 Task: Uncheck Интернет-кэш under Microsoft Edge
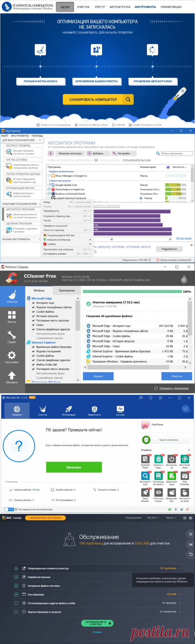pyautogui.click(x=33, y=303)
